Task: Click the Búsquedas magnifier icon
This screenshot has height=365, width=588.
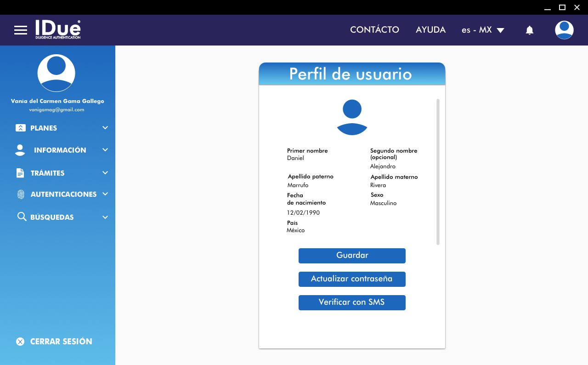Action: [22, 217]
